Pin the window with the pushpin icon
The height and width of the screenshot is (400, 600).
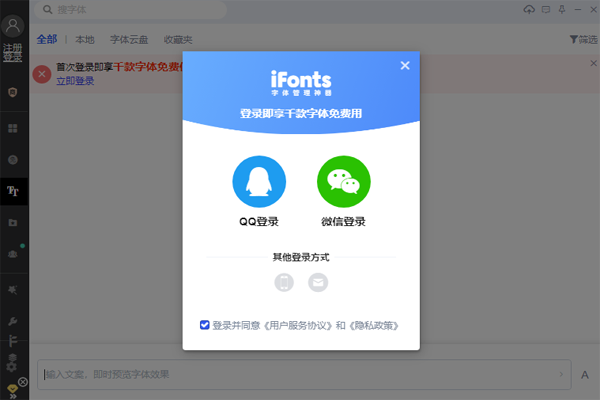click(x=562, y=9)
